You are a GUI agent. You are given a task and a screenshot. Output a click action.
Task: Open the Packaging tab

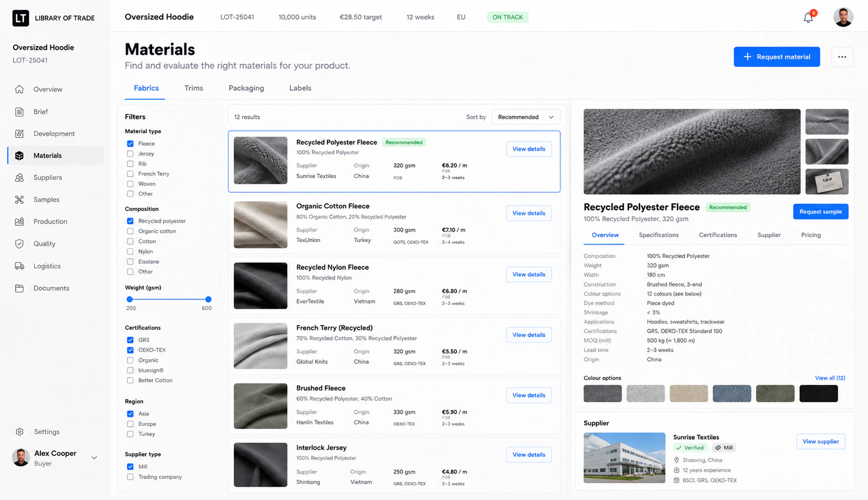246,88
